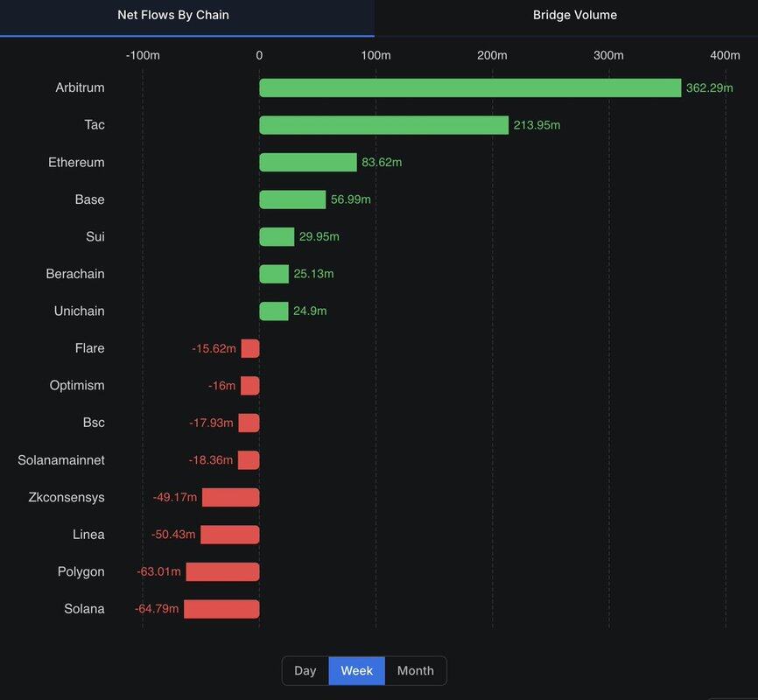Click the green Tac net flow bar
This screenshot has height=700, width=758.
[384, 125]
